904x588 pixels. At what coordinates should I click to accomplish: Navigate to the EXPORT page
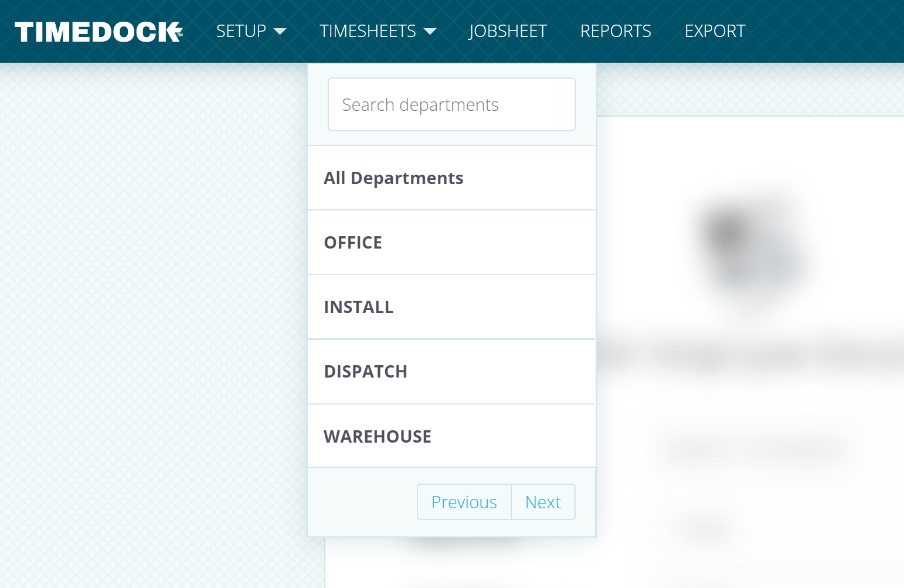(x=715, y=31)
